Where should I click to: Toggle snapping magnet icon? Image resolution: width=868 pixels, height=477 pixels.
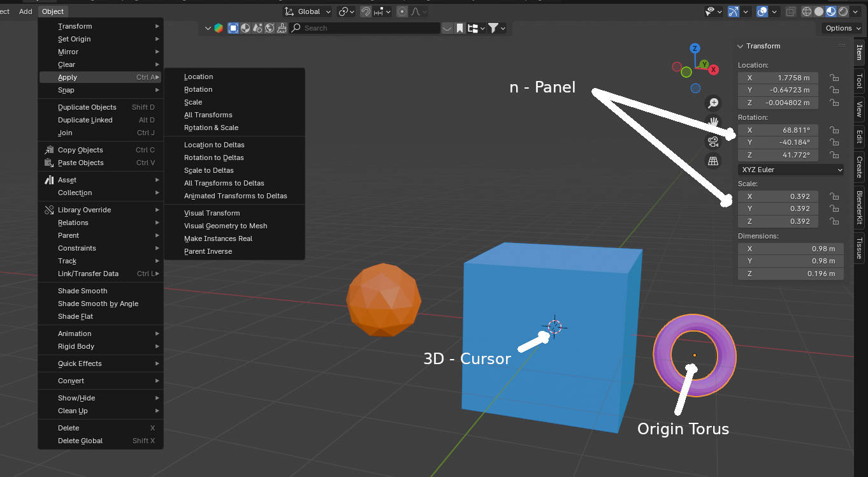pos(366,11)
